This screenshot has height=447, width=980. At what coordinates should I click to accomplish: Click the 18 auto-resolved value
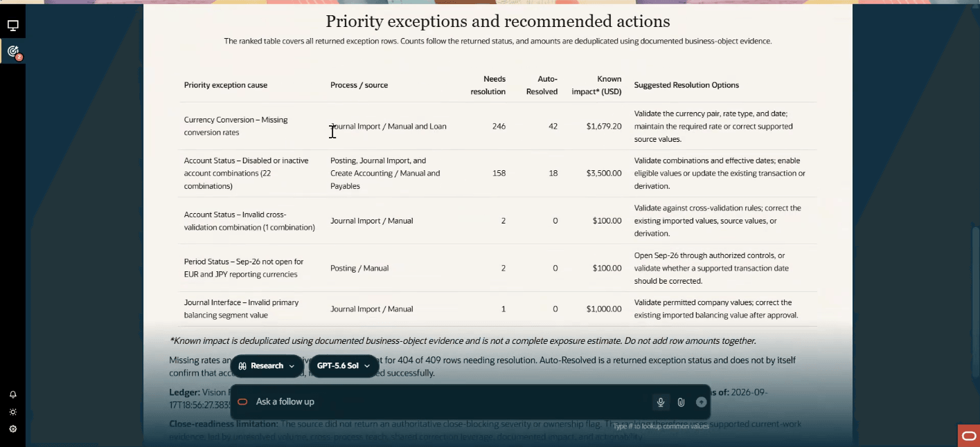tap(553, 174)
